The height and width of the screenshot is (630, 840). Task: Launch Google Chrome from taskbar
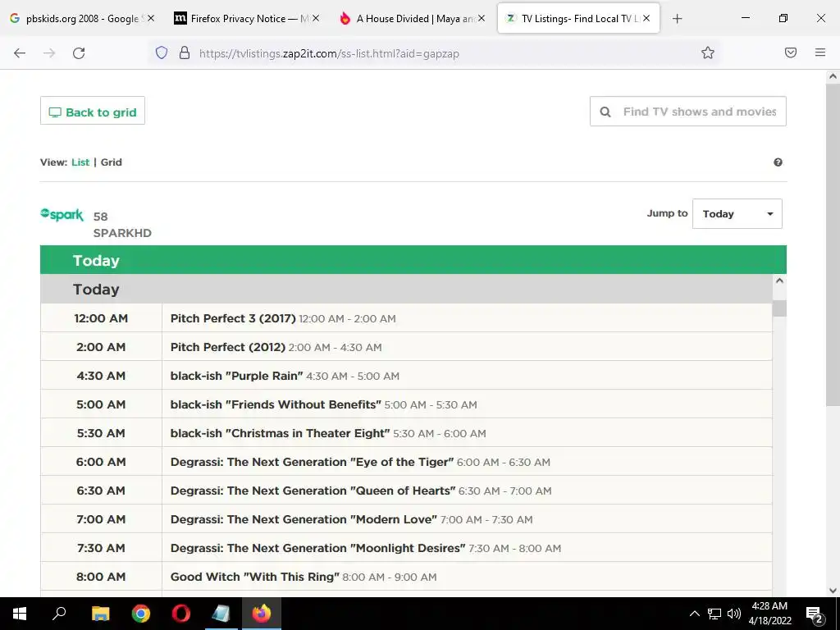tap(141, 614)
